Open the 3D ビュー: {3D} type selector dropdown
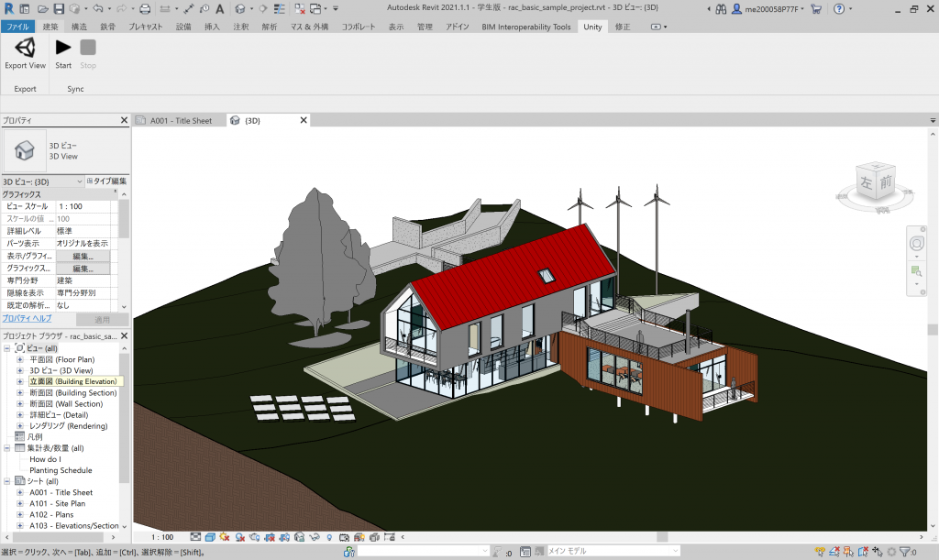 (x=78, y=181)
